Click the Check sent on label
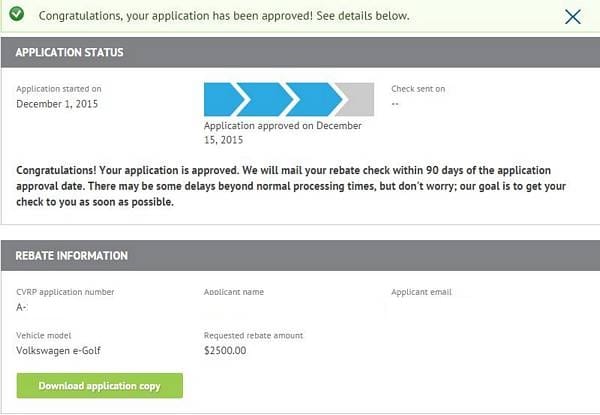The image size is (600, 415). tap(418, 89)
